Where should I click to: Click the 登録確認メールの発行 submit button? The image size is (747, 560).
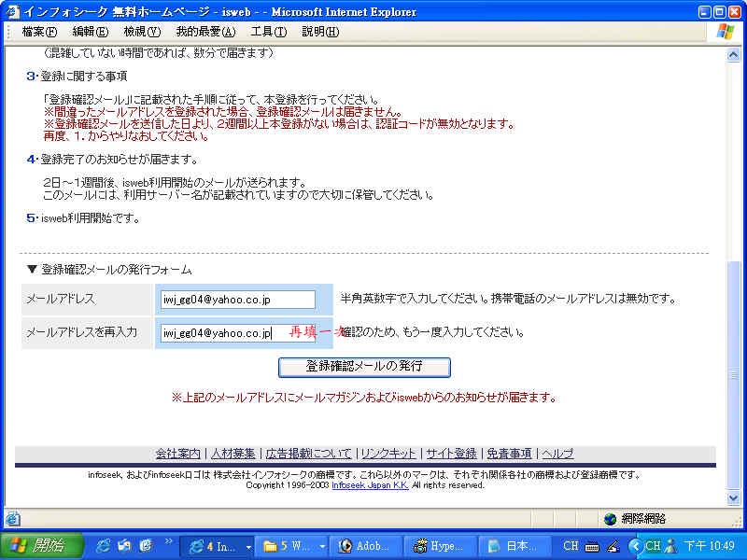(x=364, y=367)
